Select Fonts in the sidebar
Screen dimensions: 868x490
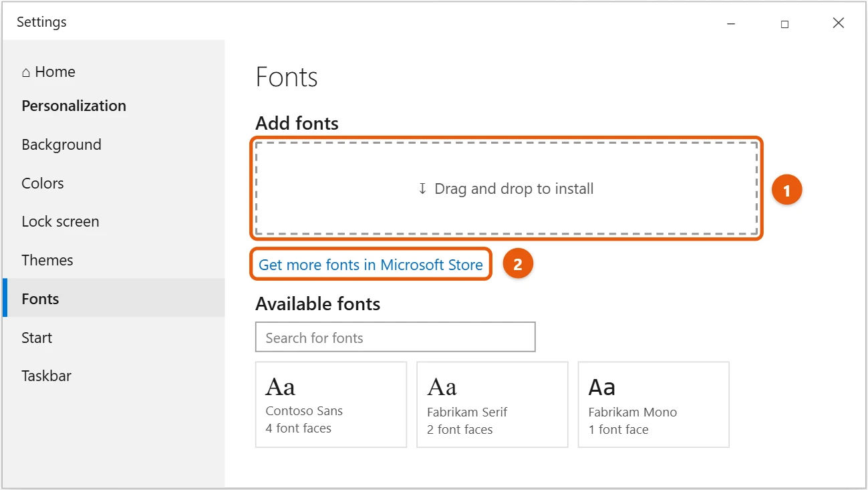(114, 298)
